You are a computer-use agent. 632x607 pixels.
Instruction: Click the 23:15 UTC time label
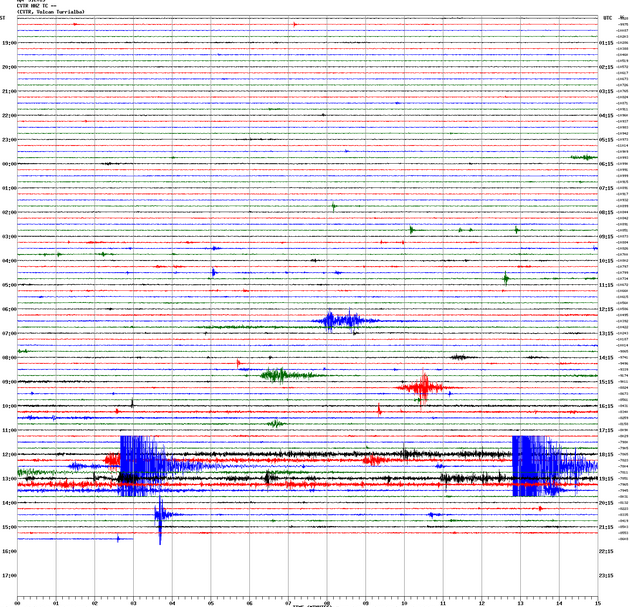(606, 575)
